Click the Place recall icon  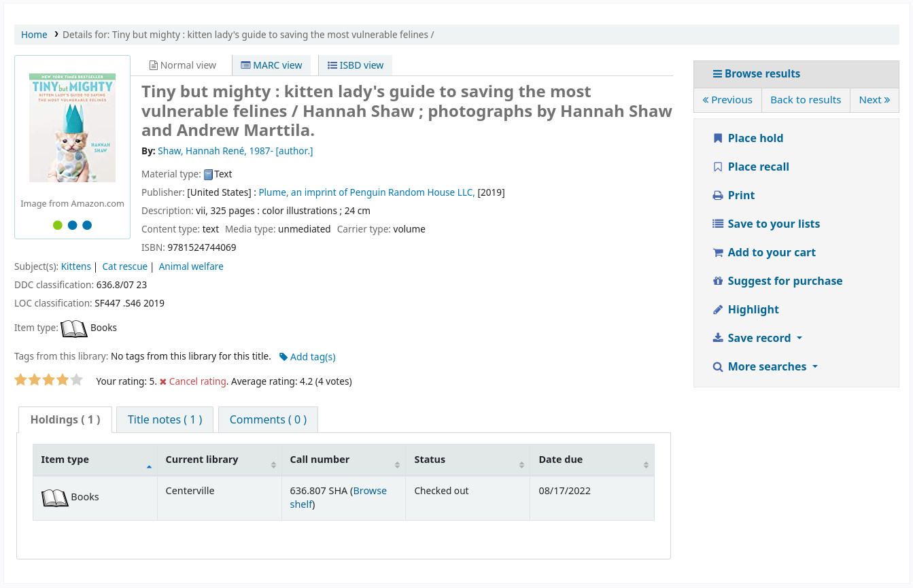tap(718, 167)
